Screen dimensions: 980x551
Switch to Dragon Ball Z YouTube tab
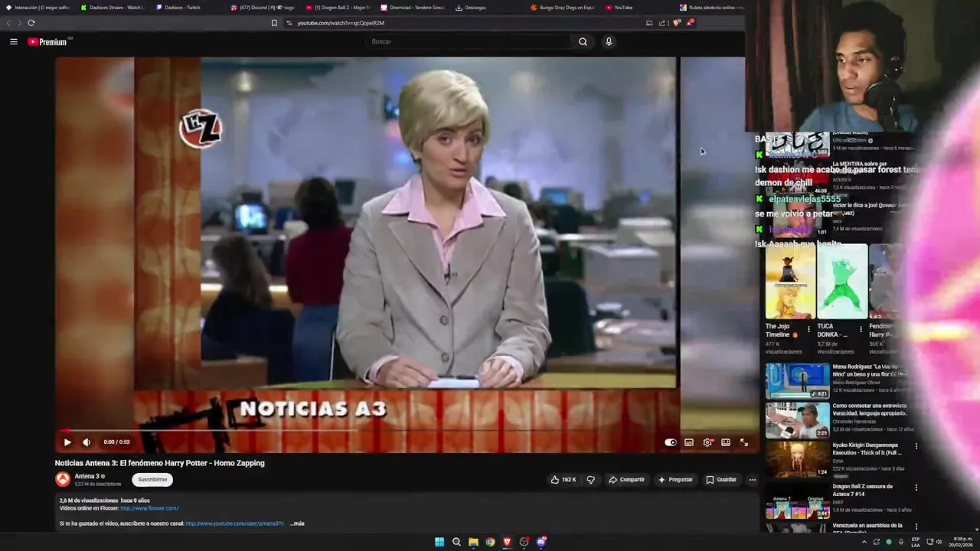[338, 8]
